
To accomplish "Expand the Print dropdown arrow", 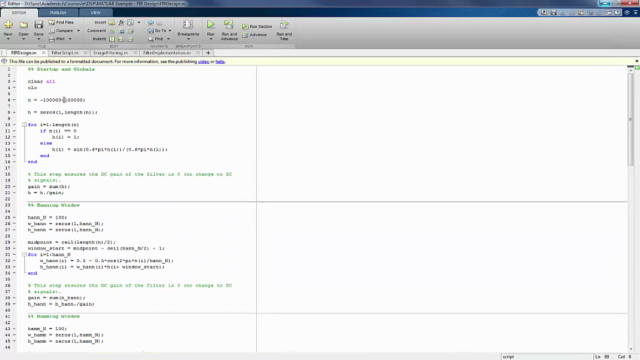I will click(x=70, y=39).
